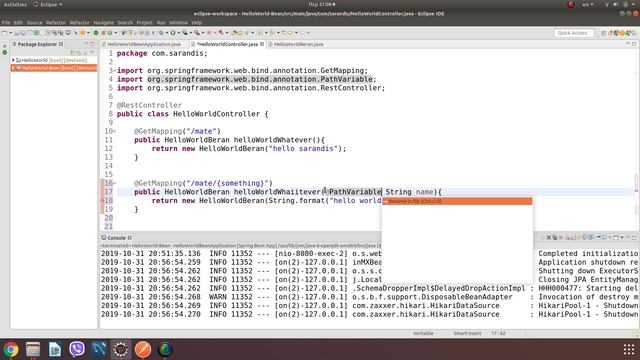Click the Remove launch console icon

point(549,237)
